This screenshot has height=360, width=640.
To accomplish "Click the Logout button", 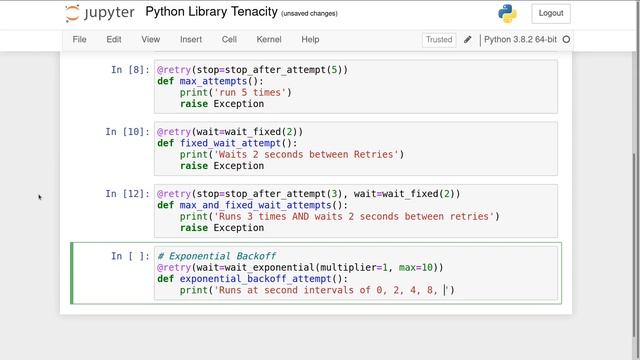I will (x=551, y=13).
